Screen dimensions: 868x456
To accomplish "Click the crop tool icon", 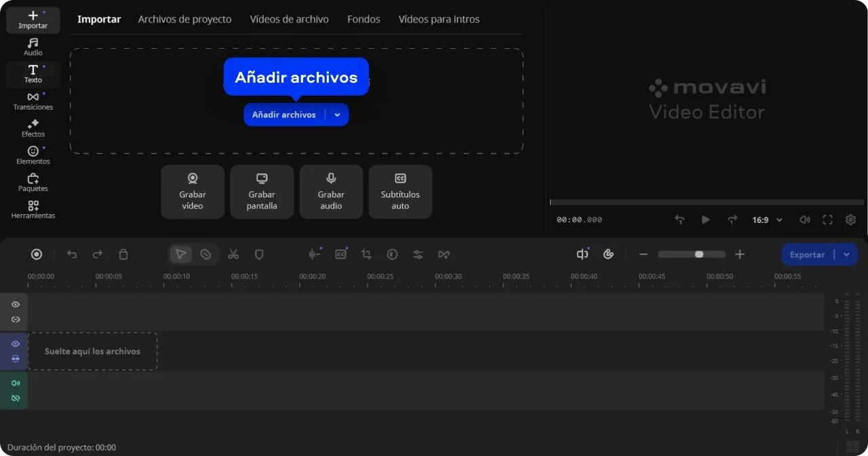I will coord(366,255).
